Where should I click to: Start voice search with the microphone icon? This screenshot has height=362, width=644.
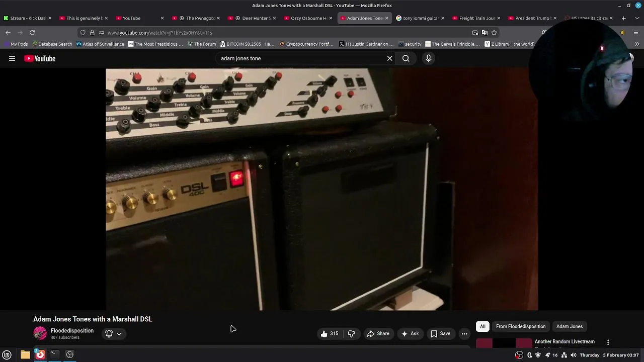click(x=429, y=58)
